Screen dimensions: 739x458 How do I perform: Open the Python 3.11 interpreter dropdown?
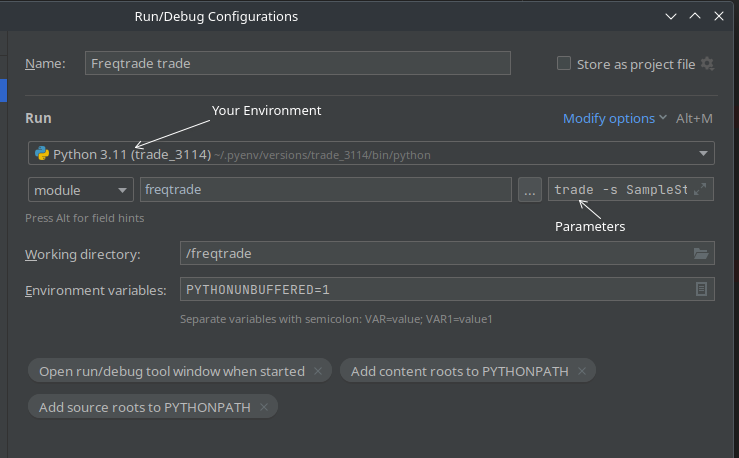click(704, 154)
